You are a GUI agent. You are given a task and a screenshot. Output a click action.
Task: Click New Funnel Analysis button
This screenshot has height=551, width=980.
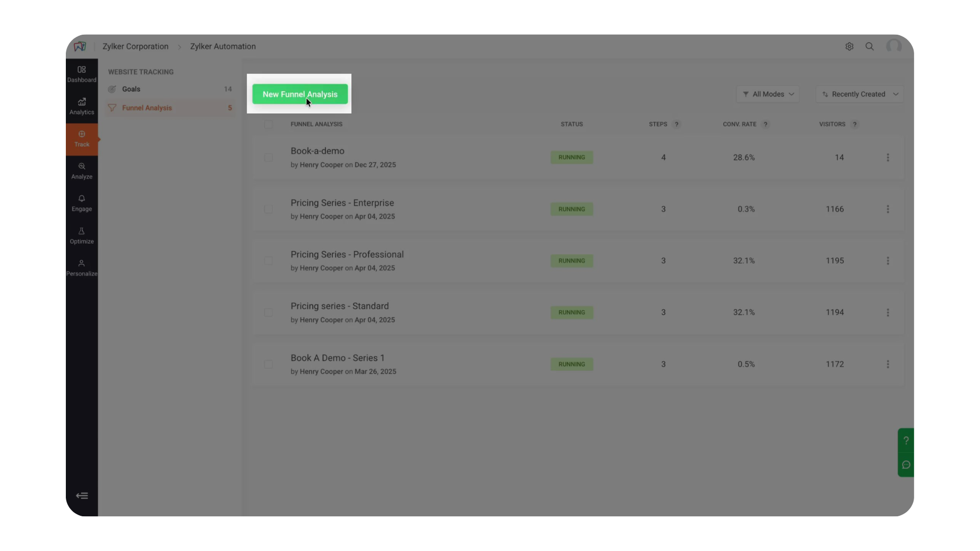tap(300, 94)
